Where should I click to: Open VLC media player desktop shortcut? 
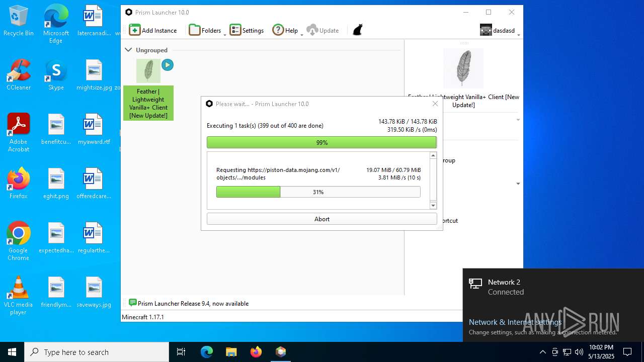point(19,296)
